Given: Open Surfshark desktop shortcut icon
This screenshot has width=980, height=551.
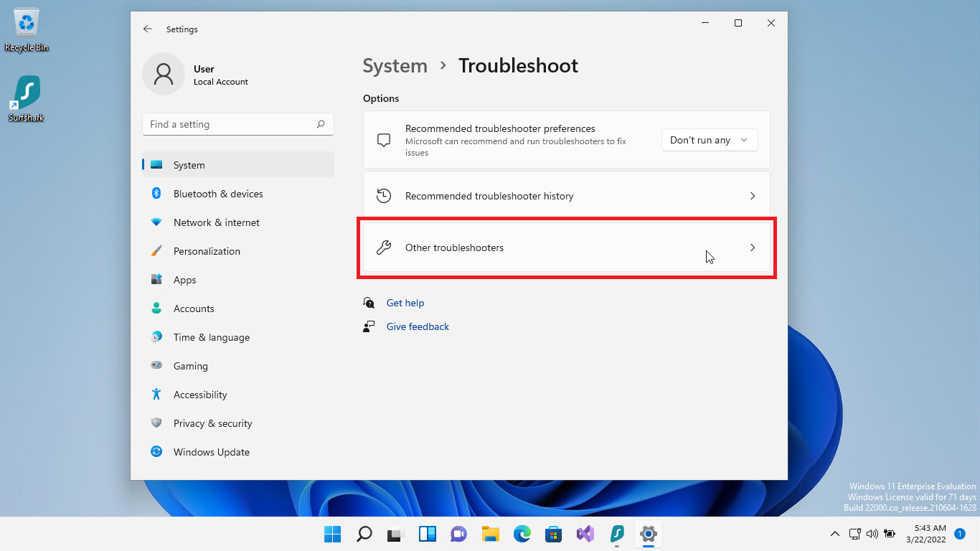Looking at the screenshot, I should [27, 98].
